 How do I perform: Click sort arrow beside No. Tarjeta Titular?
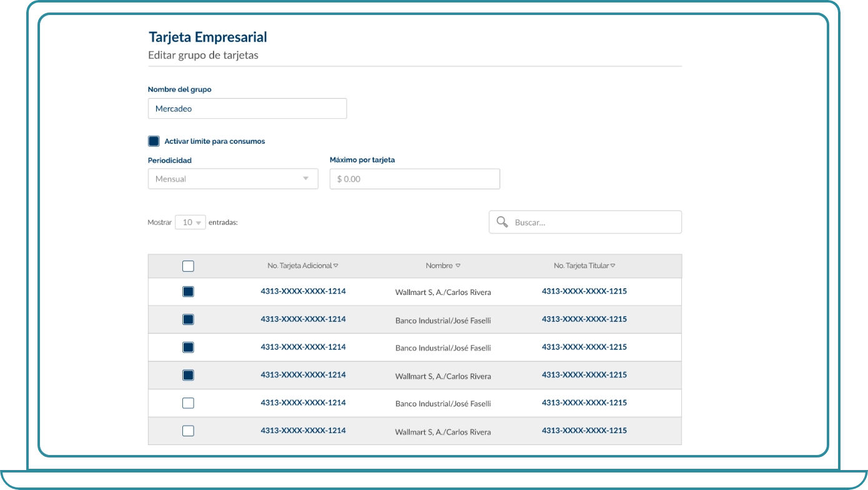coord(613,266)
